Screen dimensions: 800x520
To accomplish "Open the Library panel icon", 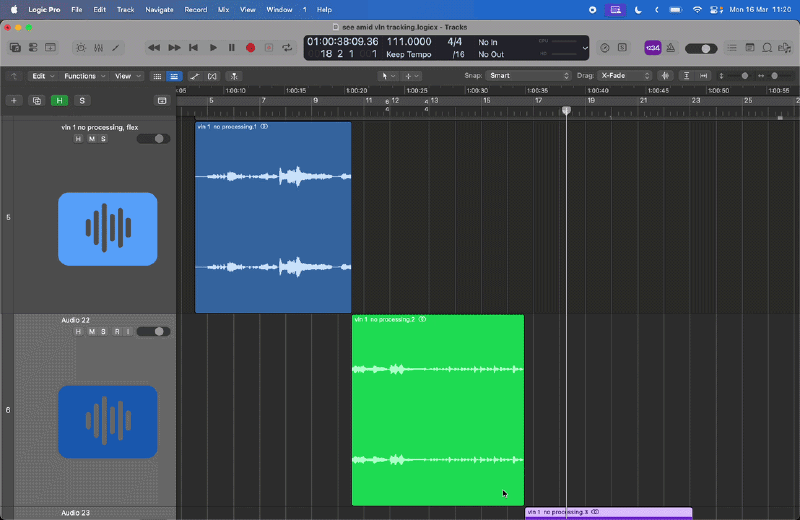I will pyautogui.click(x=15, y=47).
